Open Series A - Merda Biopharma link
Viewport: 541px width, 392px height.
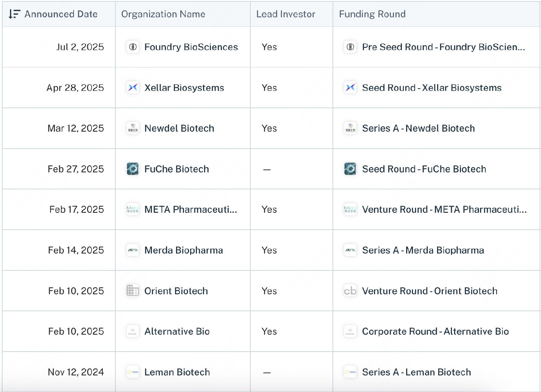click(x=423, y=250)
